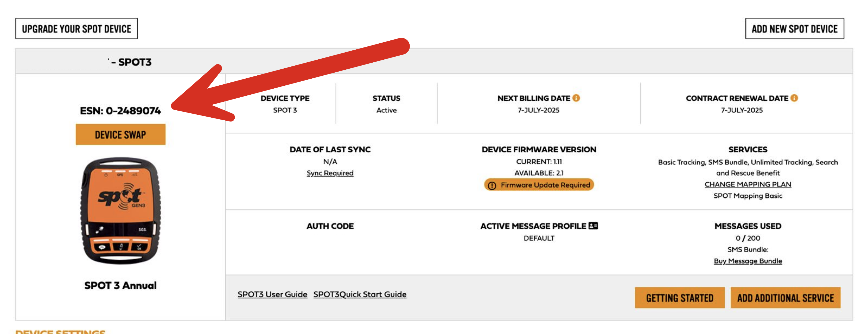Click the Getting Started button
Screen dimensions: 868x334
pos(680,298)
